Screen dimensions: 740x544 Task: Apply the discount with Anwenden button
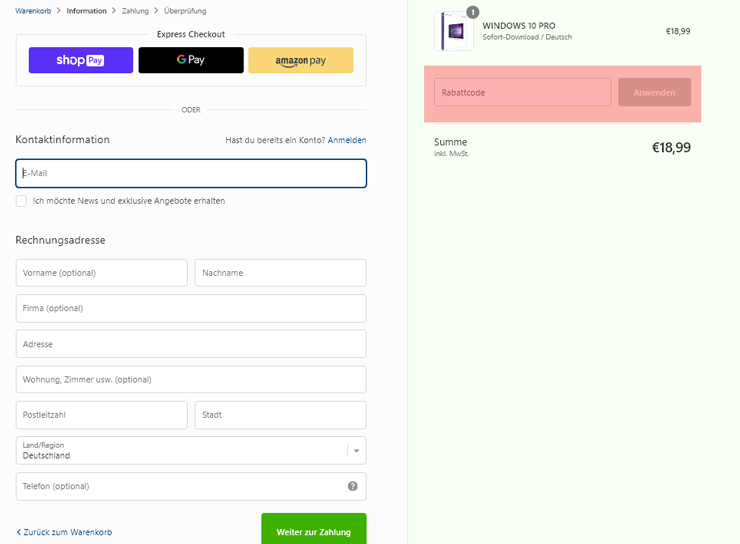[655, 92]
